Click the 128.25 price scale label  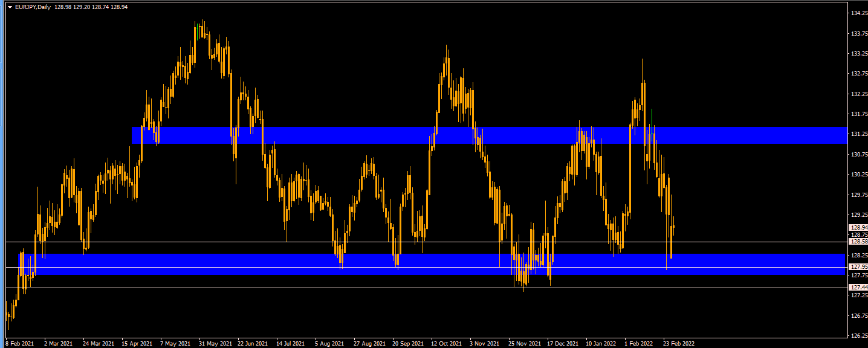click(859, 256)
